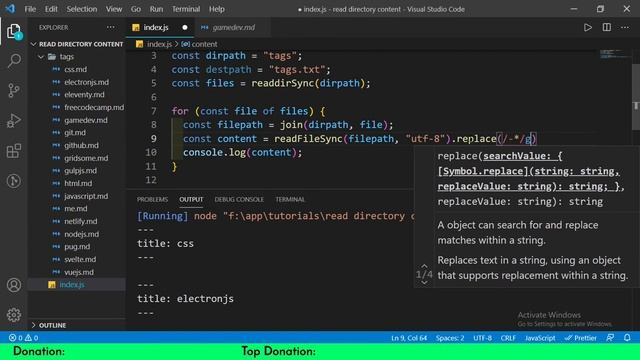The image size is (640, 360).
Task: Click Ln 9, Col 64 cursor position
Action: click(x=409, y=338)
